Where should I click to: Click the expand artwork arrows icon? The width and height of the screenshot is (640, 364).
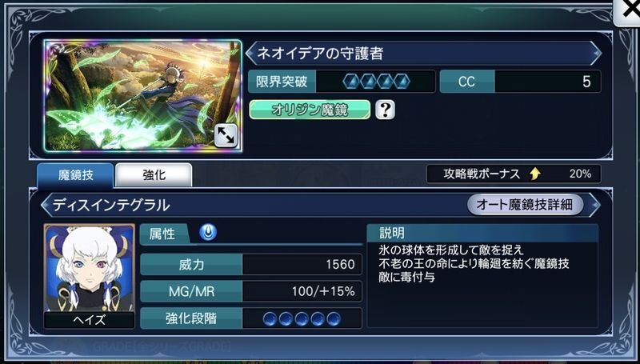click(226, 135)
